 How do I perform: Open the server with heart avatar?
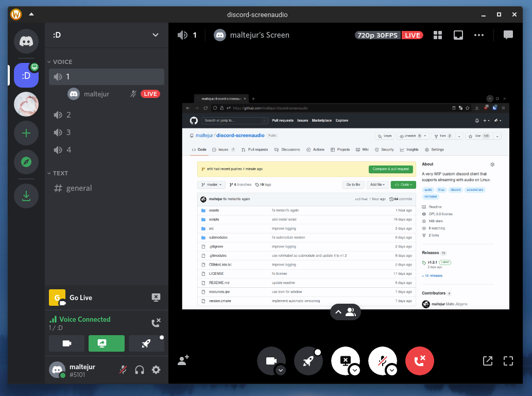pos(26,104)
